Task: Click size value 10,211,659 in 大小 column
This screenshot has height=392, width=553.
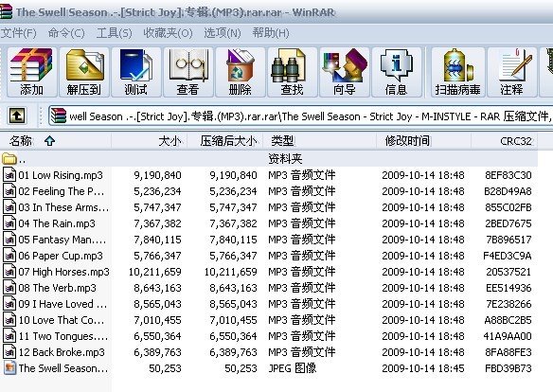Action: tap(155, 272)
